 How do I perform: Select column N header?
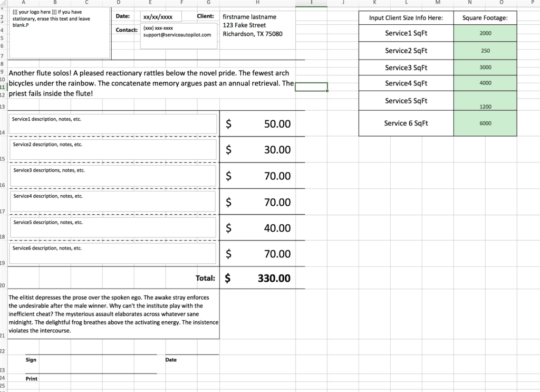(469, 3)
